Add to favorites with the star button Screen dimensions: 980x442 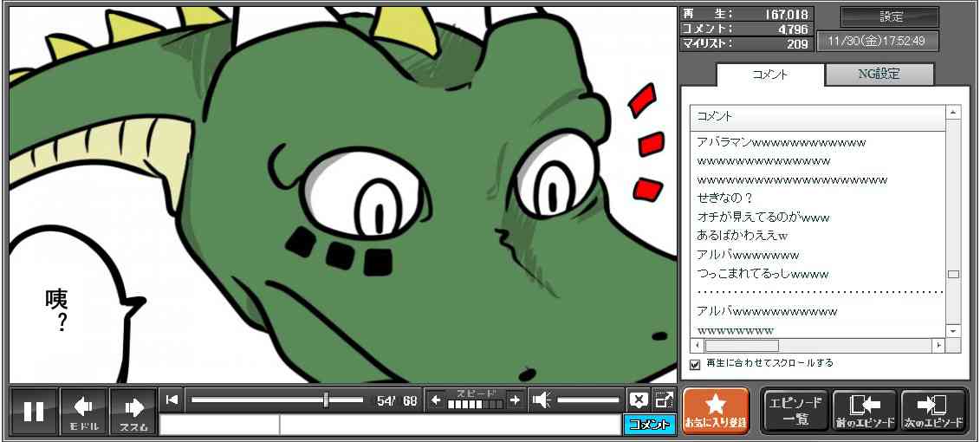click(x=715, y=411)
